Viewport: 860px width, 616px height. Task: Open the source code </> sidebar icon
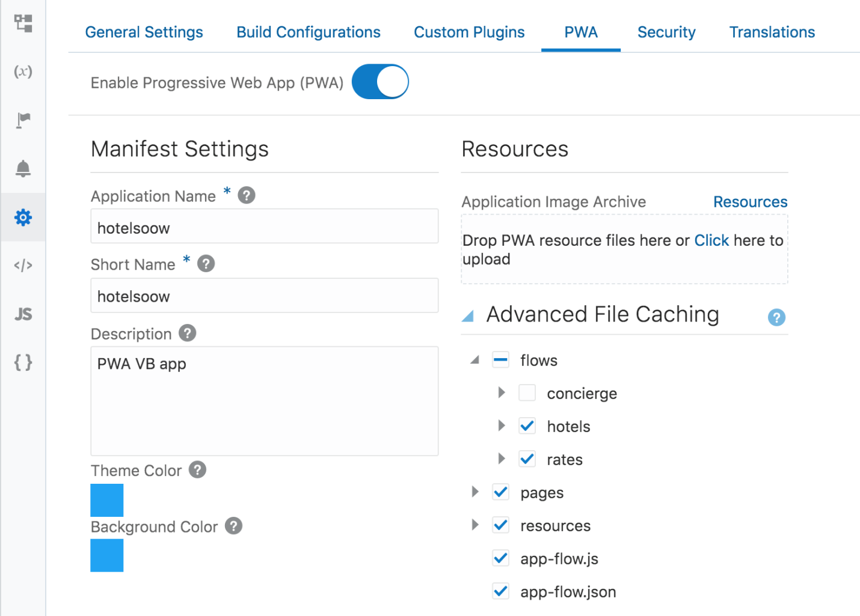tap(23, 265)
